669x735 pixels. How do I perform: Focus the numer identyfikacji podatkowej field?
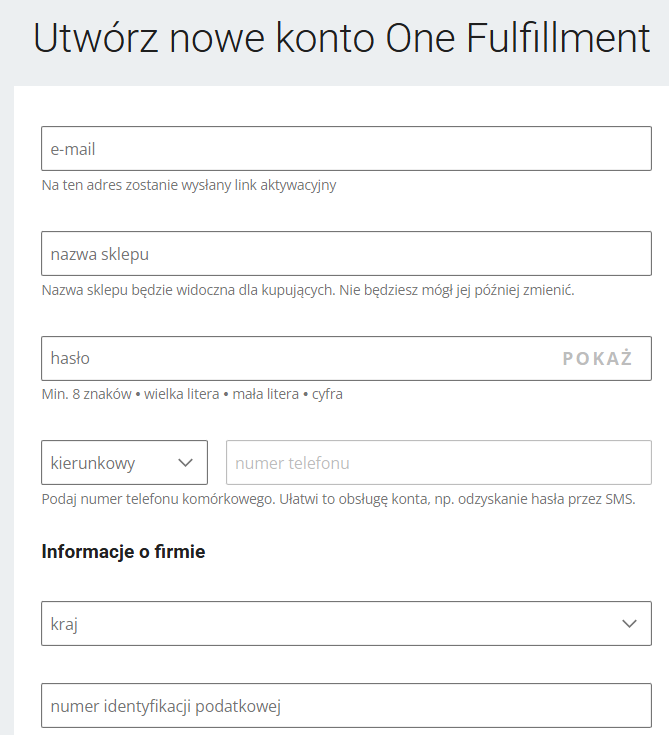346,706
